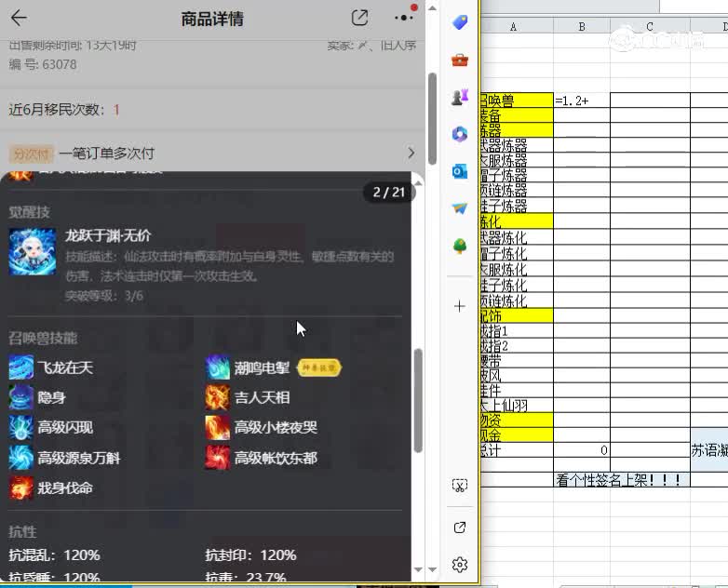Click the 高级源泉万斛 skill icon
Image resolution: width=728 pixels, height=588 pixels.
tap(20, 458)
